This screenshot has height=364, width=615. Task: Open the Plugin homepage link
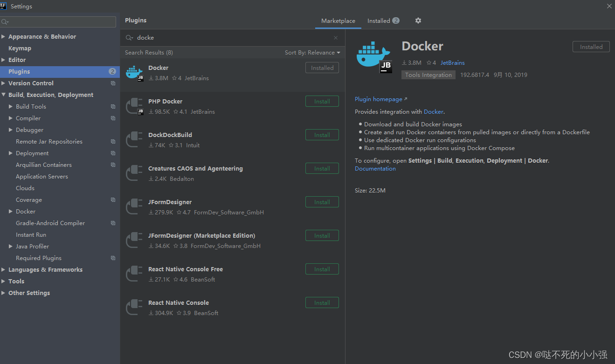click(x=380, y=99)
